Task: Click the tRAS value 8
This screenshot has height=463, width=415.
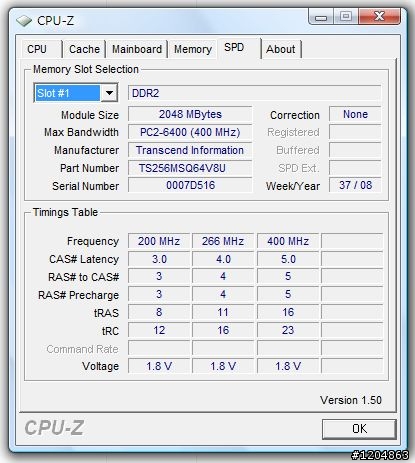Action: coord(159,312)
